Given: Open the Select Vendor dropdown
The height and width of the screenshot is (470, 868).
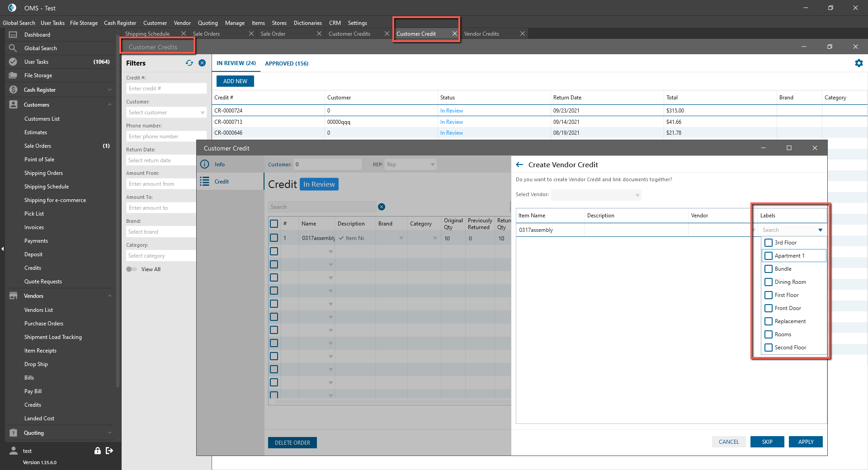Looking at the screenshot, I should click(x=596, y=195).
